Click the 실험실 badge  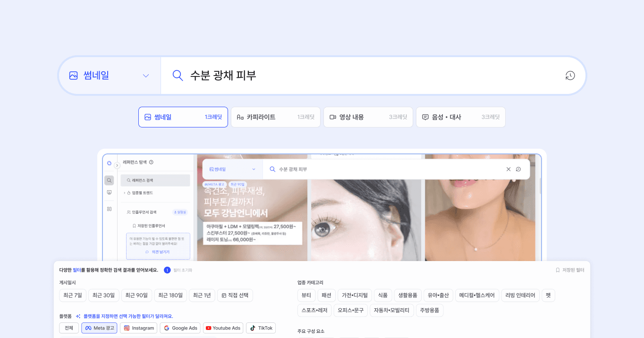180,212
